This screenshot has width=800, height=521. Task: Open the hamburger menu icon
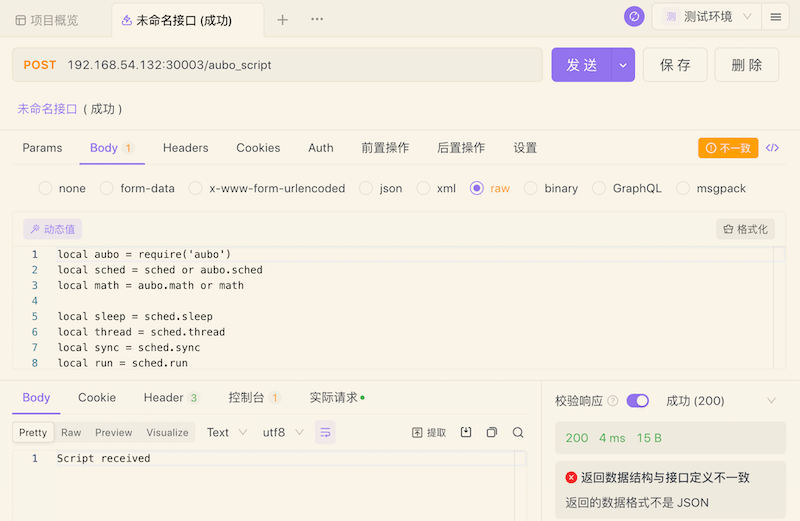[776, 17]
